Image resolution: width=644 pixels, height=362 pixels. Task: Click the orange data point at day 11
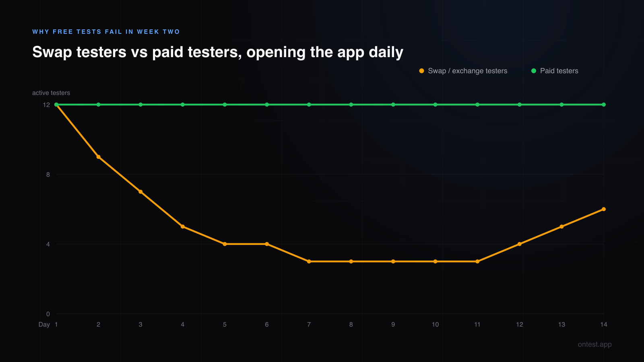tap(477, 261)
